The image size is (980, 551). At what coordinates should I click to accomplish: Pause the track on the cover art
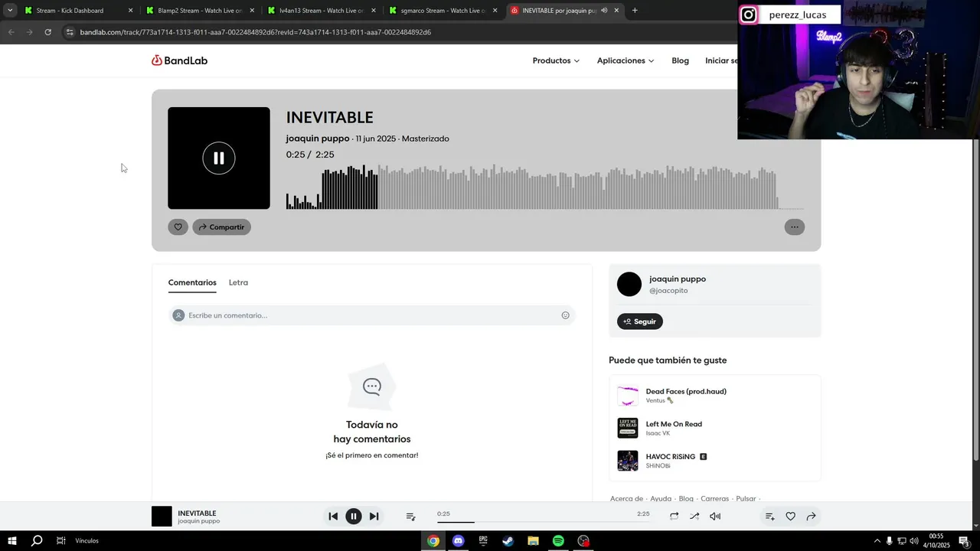(219, 158)
